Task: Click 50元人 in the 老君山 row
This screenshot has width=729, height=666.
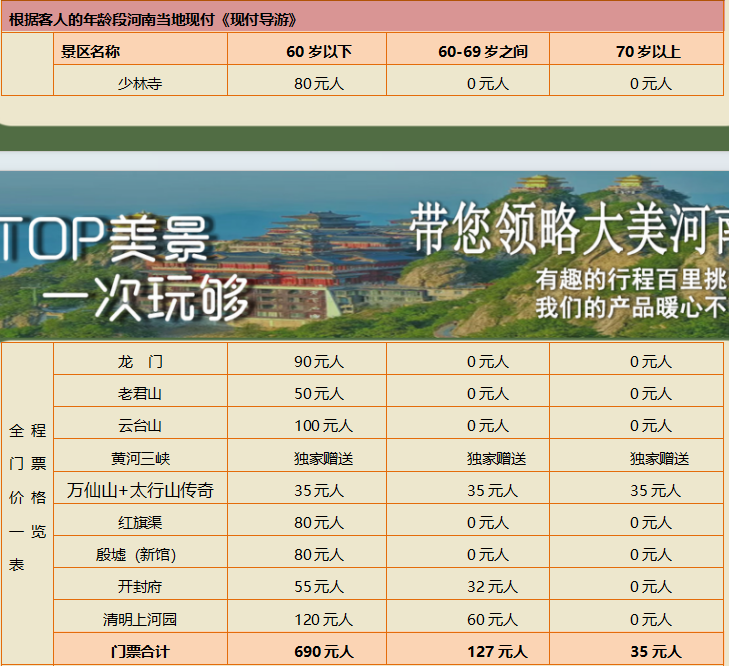Action: tap(319, 393)
